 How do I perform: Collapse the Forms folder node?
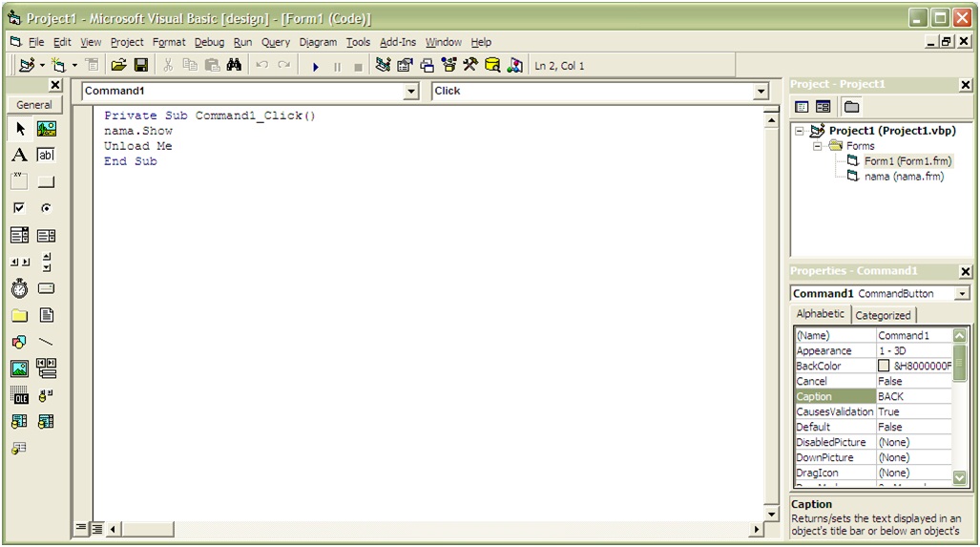817,146
